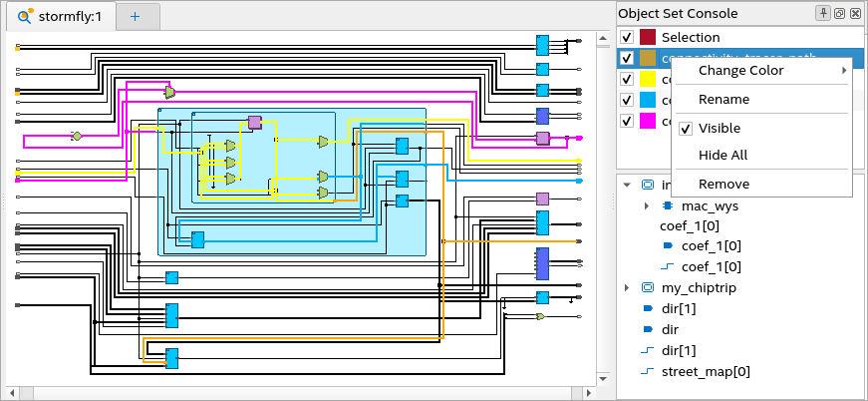Click the dark red Selection color swatch
Image resolution: width=868 pixels, height=401 pixels.
pos(648,37)
